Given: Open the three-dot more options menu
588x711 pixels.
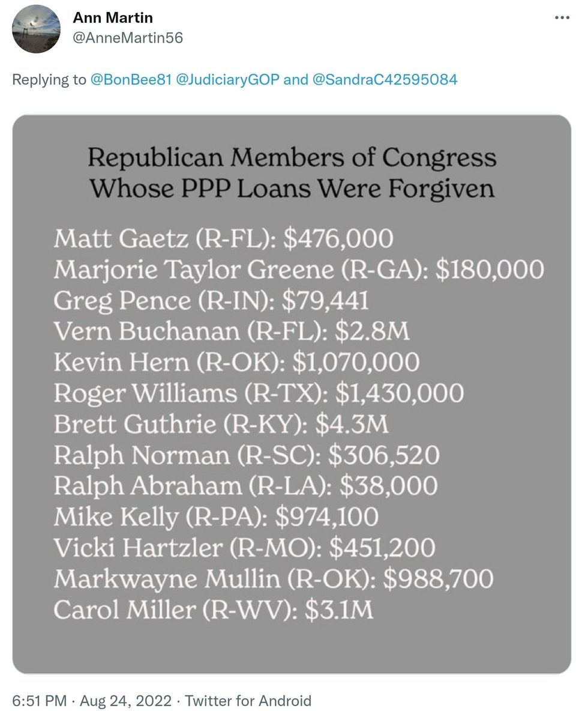Looking at the screenshot, I should click(561, 19).
